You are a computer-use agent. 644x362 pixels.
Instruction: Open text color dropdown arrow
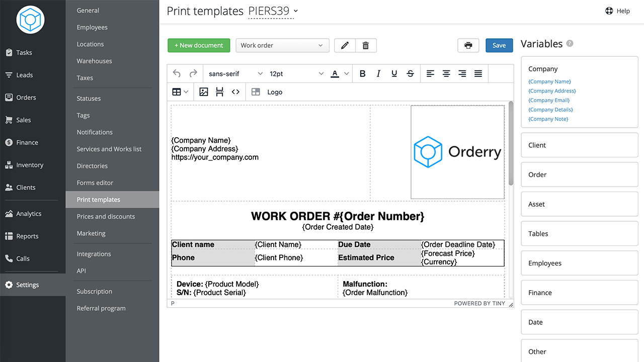click(347, 73)
